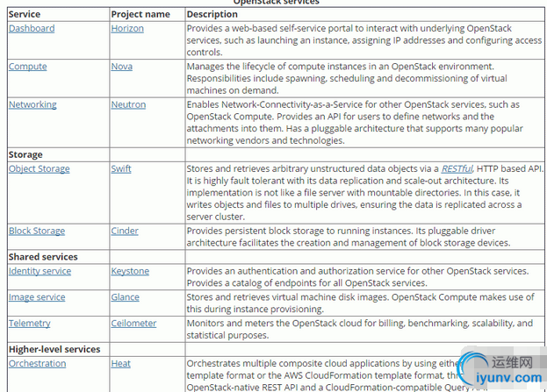Click the RESTful link in description
547x392 pixels.
[457, 169]
